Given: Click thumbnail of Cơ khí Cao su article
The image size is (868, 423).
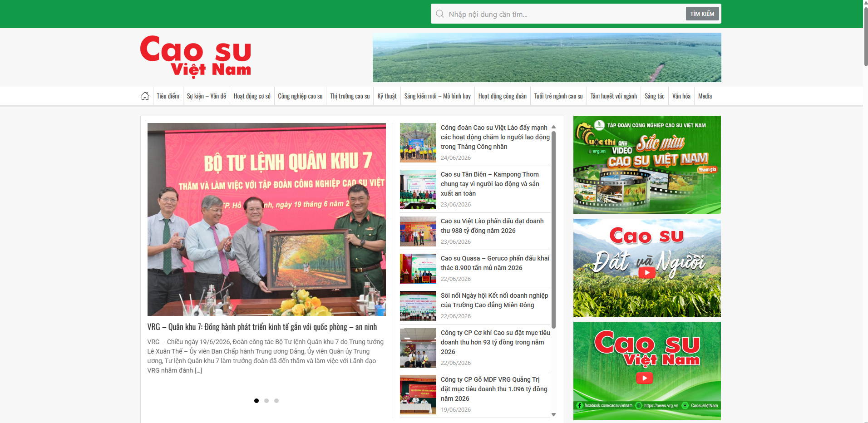Looking at the screenshot, I should 418,348.
